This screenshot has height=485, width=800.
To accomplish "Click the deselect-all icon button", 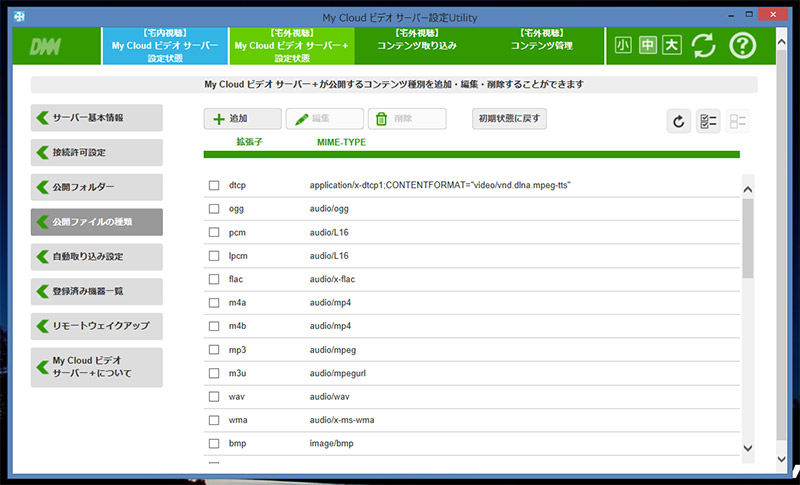I will tap(738, 121).
